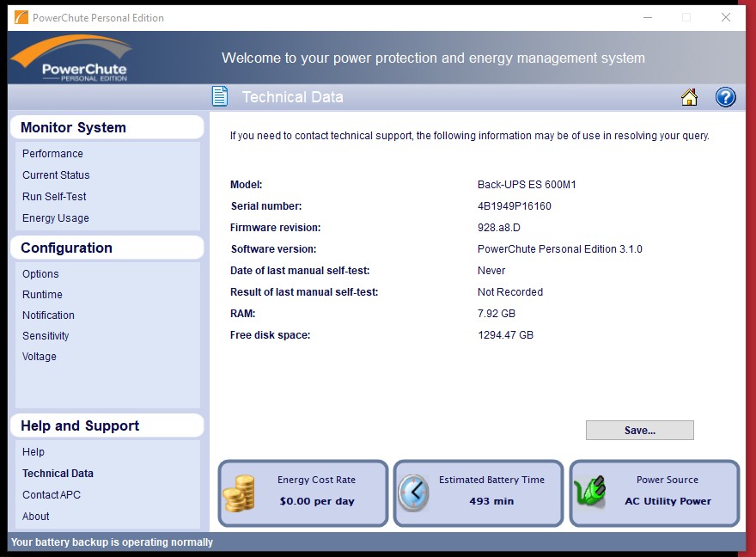Open the blue Help question mark icon

point(725,97)
